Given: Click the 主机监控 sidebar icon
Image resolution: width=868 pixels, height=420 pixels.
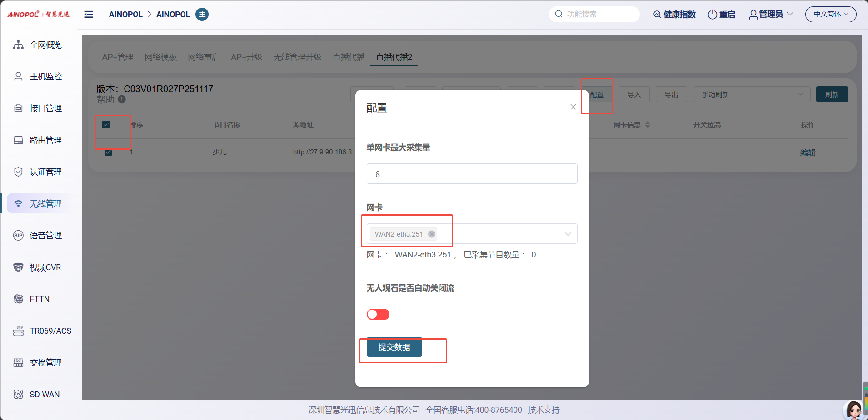Looking at the screenshot, I should coord(18,77).
